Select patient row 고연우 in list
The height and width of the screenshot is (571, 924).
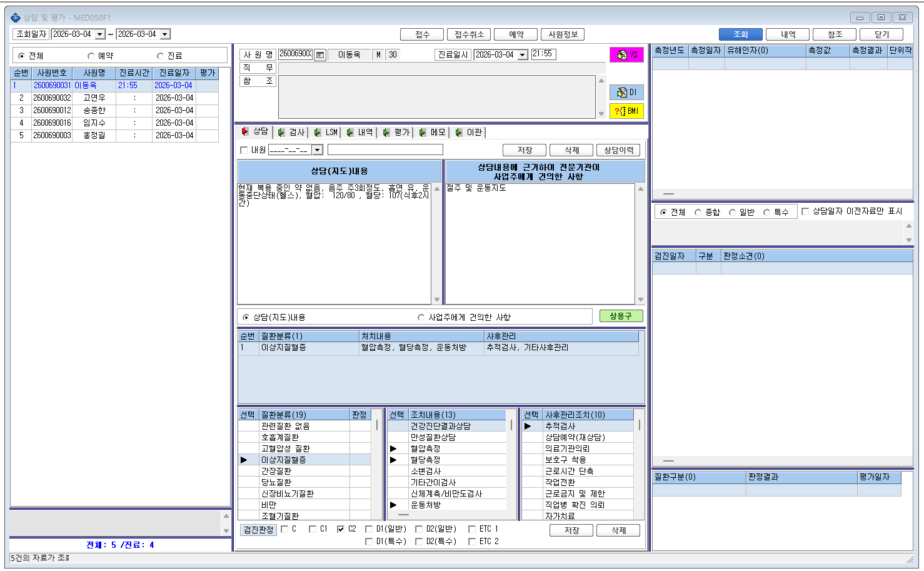[x=114, y=98]
